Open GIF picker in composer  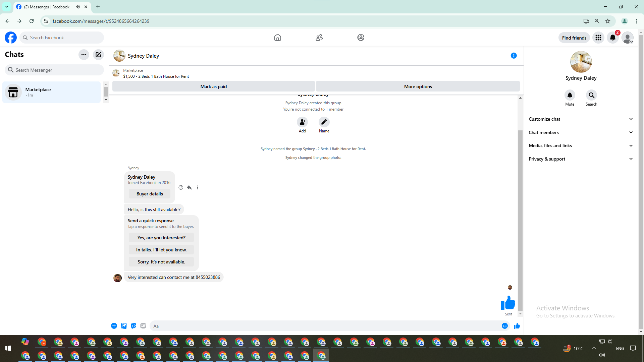point(143,326)
